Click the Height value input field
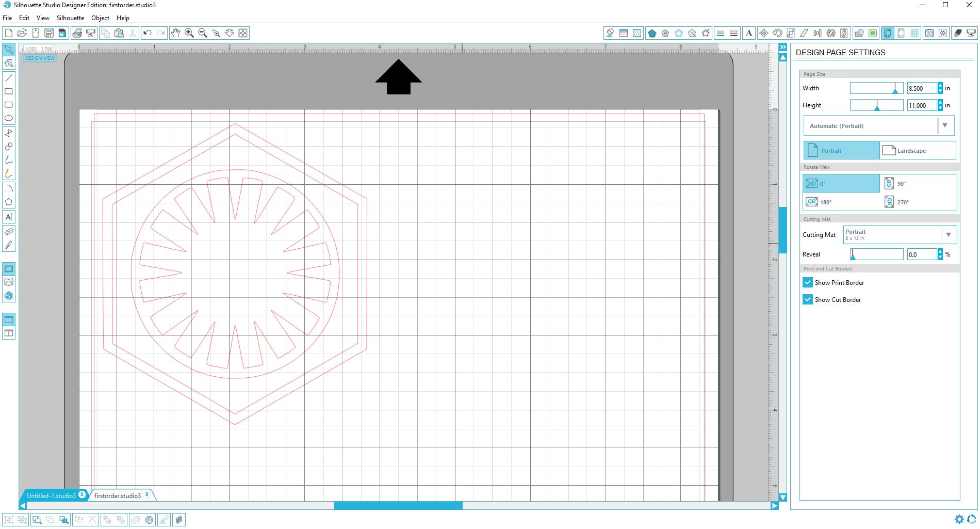 pos(922,105)
